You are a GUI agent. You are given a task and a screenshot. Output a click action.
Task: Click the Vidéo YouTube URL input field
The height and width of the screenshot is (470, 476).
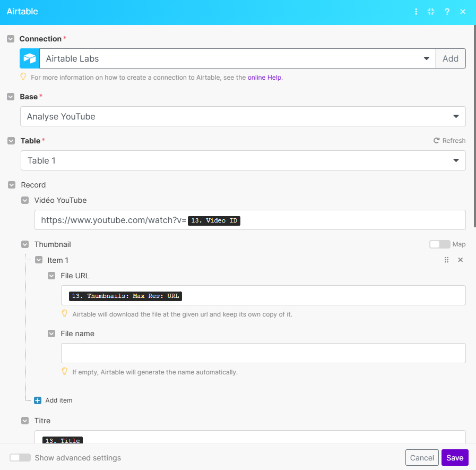click(250, 220)
